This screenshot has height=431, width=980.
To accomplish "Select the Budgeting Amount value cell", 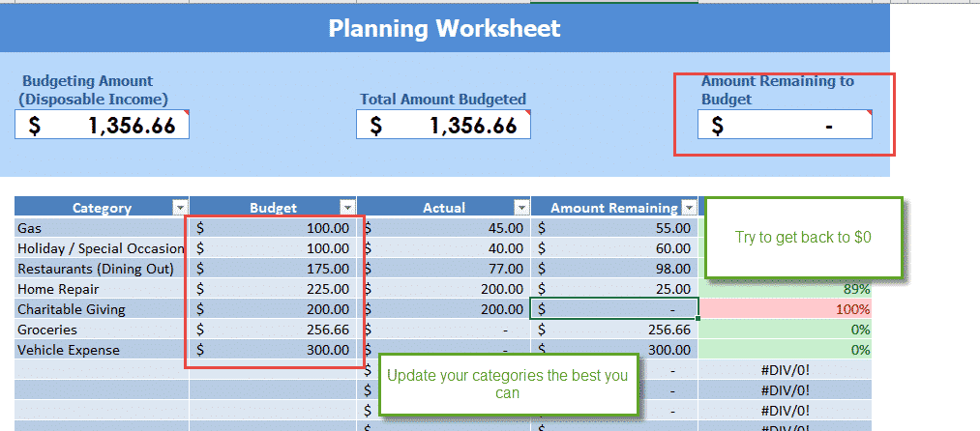I will (102, 125).
